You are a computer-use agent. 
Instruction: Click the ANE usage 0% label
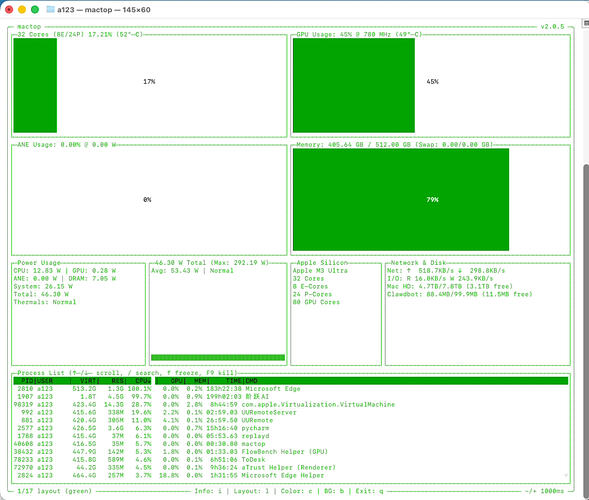tap(147, 200)
